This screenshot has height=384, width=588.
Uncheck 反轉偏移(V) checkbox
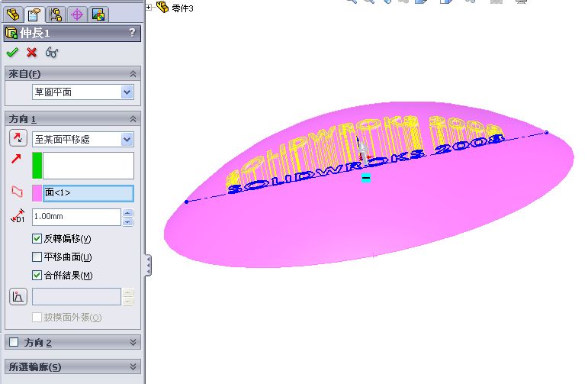click(37, 239)
